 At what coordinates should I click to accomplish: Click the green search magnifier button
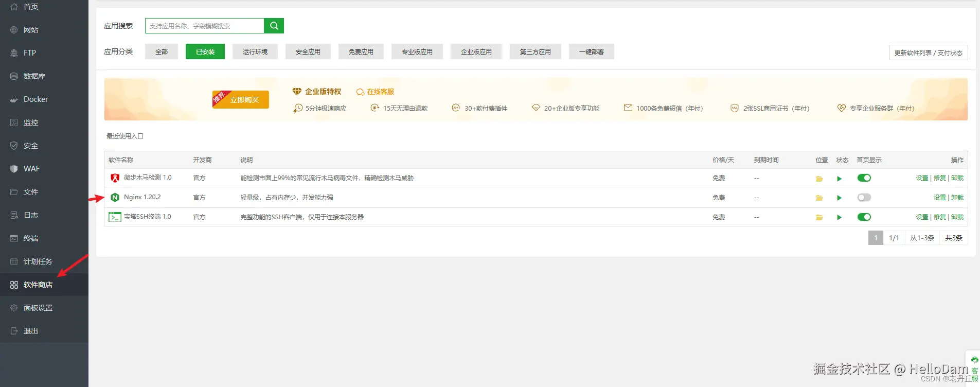[274, 26]
